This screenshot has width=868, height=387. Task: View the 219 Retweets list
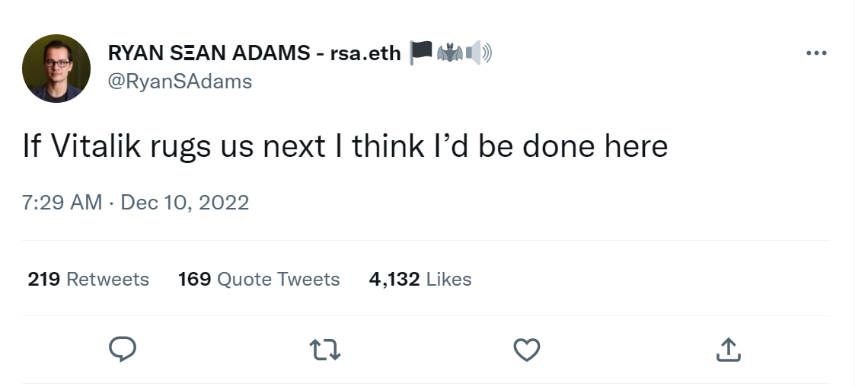[88, 279]
